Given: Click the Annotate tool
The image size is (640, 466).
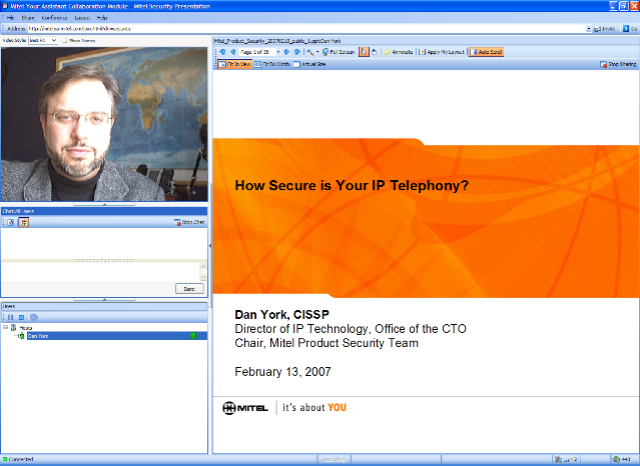Looking at the screenshot, I should click(398, 51).
